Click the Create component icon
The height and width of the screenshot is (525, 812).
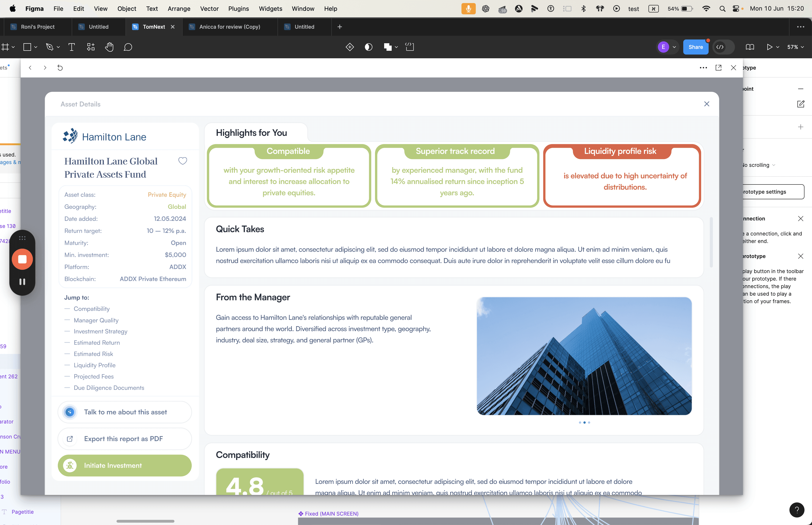(350, 47)
